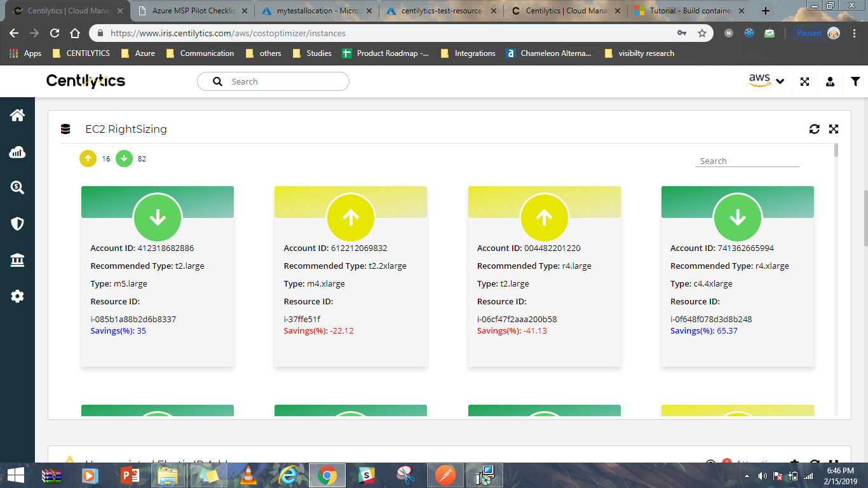The height and width of the screenshot is (488, 868).
Task: Reload the current page
Action: coord(55,33)
